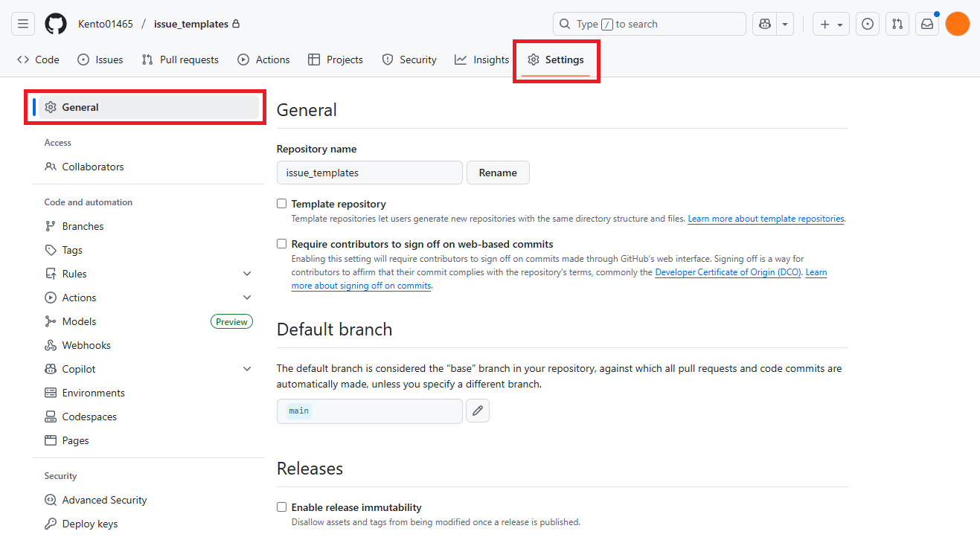Open pull requests icon in header

coord(897,24)
